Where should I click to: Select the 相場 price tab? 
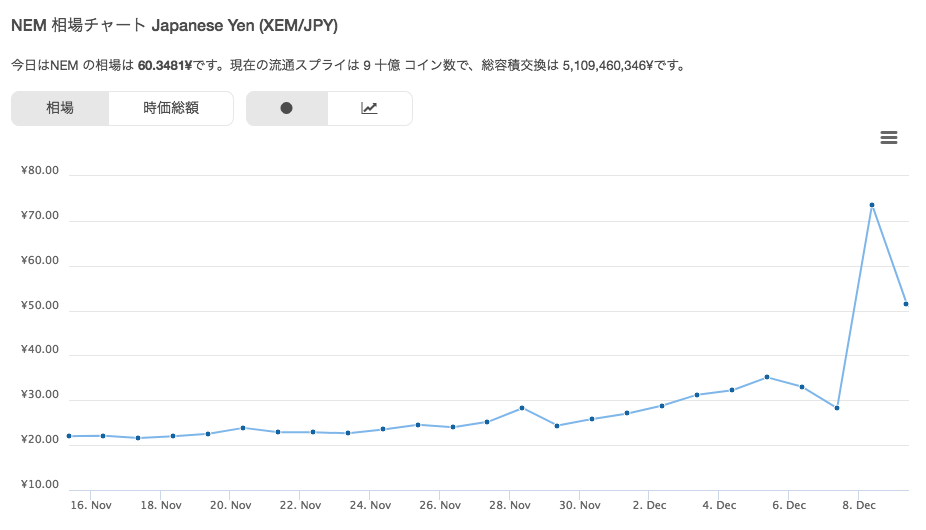pos(60,108)
